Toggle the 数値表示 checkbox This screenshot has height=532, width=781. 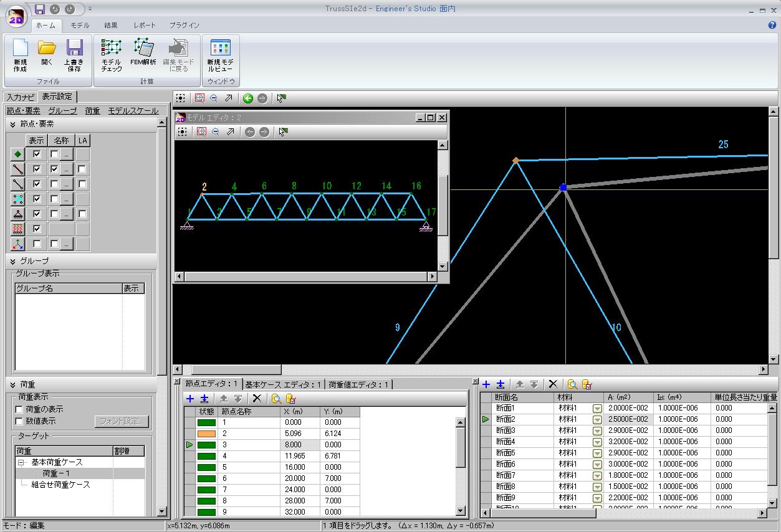click(x=19, y=421)
